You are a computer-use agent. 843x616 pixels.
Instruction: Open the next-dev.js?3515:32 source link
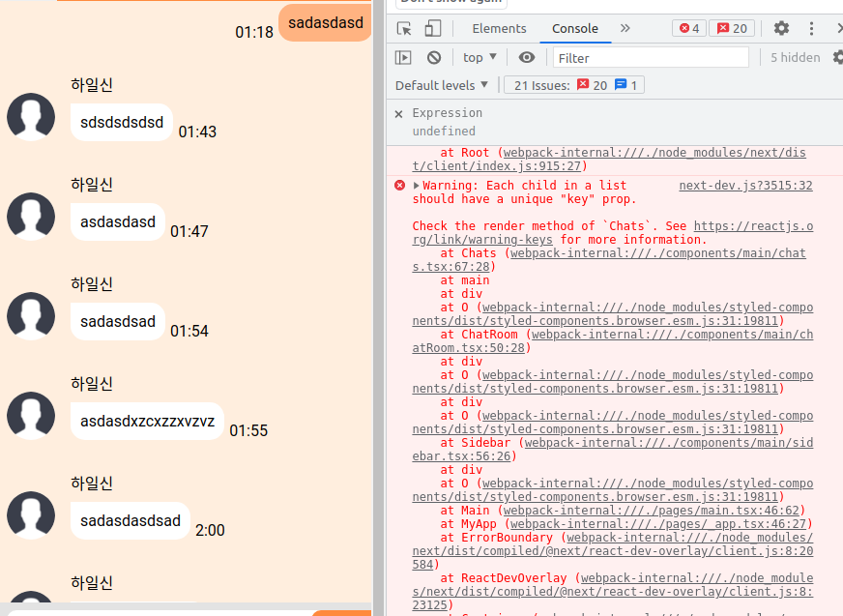[745, 186]
